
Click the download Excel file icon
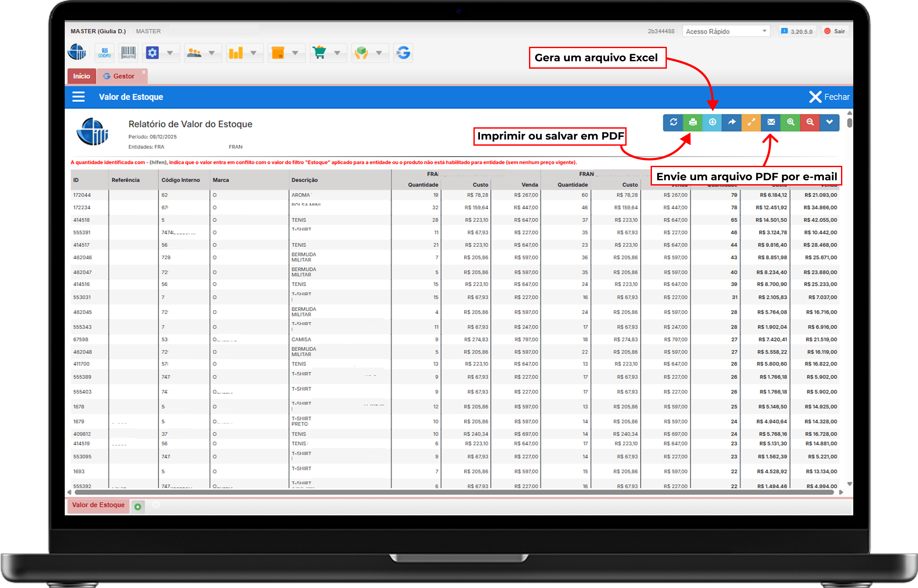tap(712, 122)
